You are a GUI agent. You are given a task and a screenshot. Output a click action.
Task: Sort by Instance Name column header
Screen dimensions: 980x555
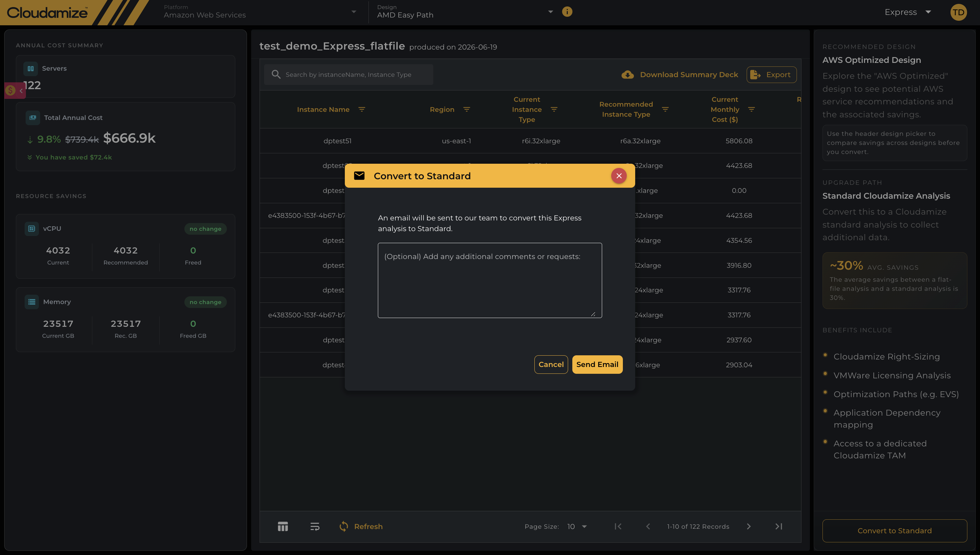(323, 109)
